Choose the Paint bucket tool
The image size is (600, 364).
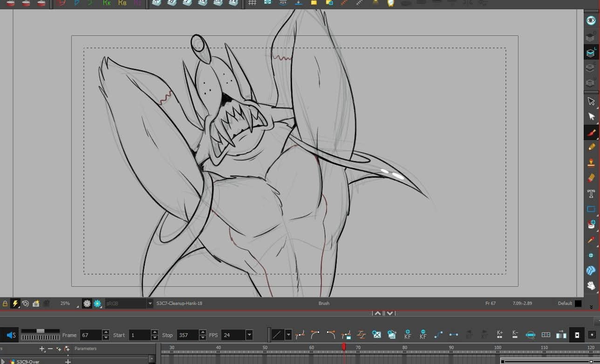coord(591,224)
